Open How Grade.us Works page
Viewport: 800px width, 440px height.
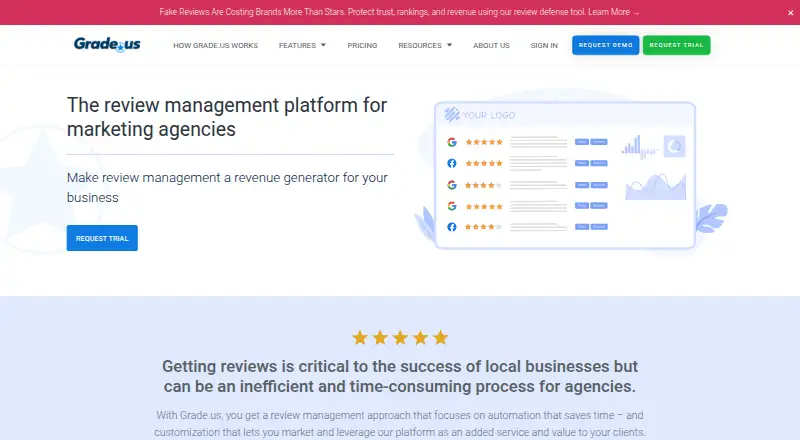[215, 45]
